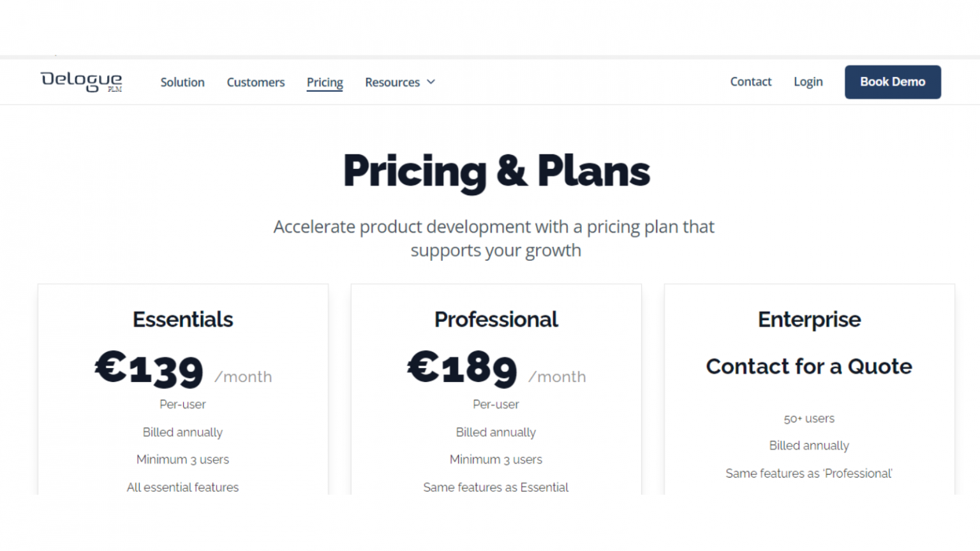
Task: Click the Login link
Action: [808, 82]
